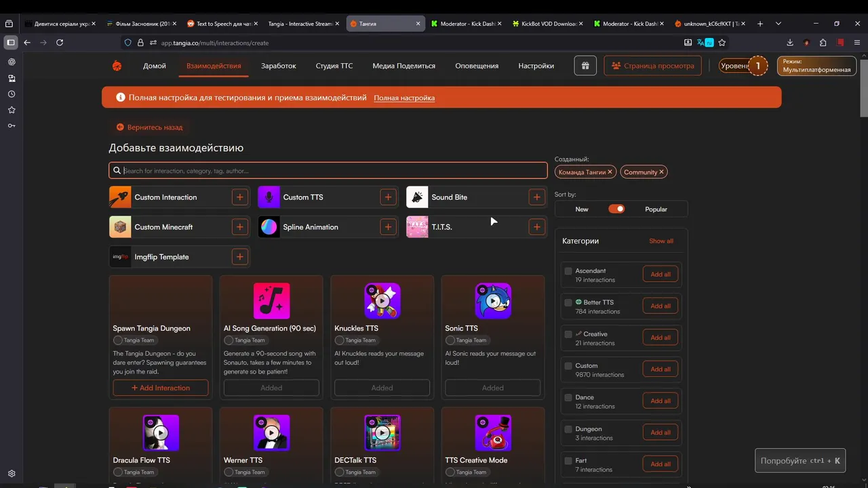Image resolution: width=868 pixels, height=488 pixels.
Task: Check the Custom category checkbox
Action: tap(568, 366)
